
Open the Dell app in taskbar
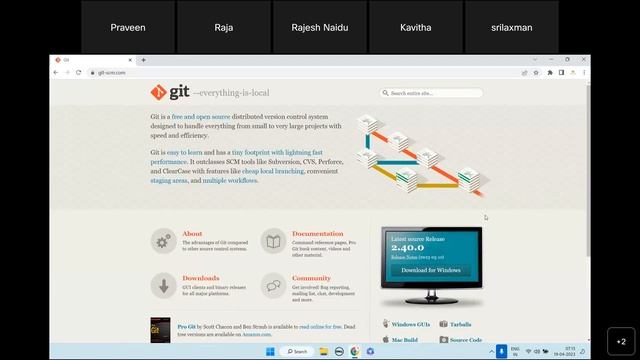[x=339, y=351]
